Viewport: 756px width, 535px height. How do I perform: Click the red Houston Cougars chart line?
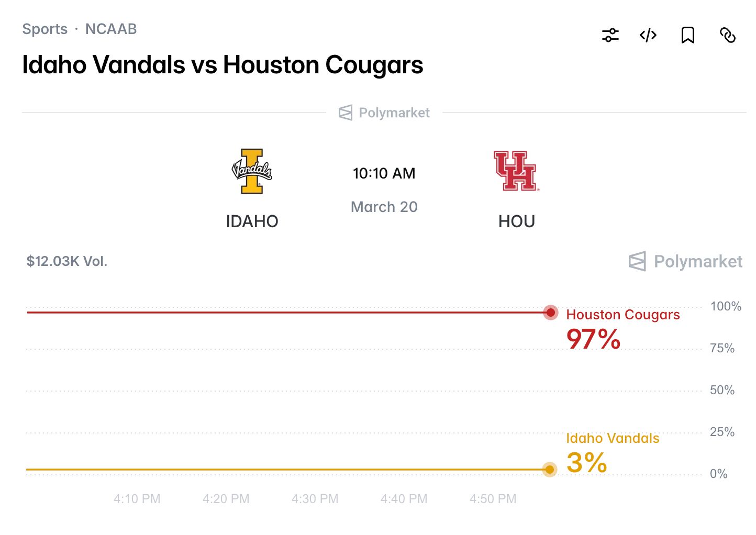click(x=262, y=313)
